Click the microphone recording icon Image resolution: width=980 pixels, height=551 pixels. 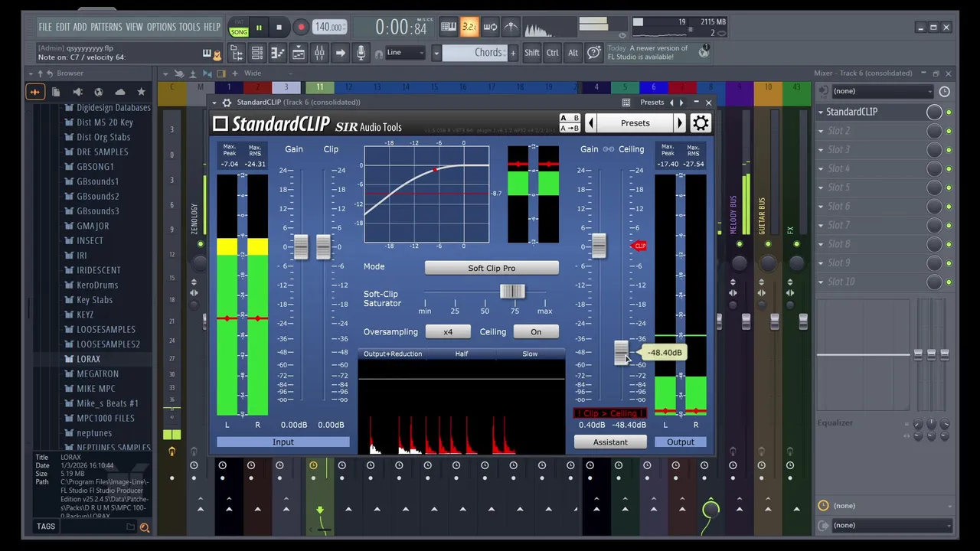pyautogui.click(x=361, y=53)
